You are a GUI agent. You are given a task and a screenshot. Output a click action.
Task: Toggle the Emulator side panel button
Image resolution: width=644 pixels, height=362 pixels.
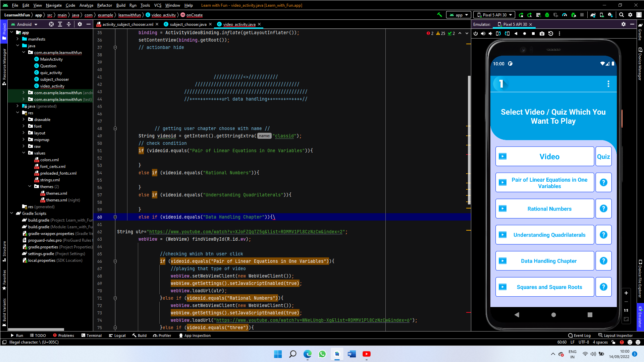pos(640,317)
